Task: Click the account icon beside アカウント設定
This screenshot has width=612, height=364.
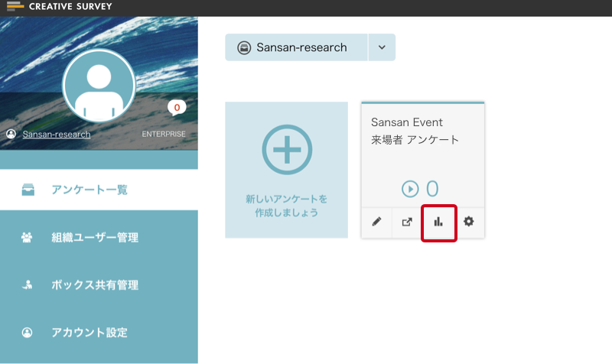Action: click(27, 333)
